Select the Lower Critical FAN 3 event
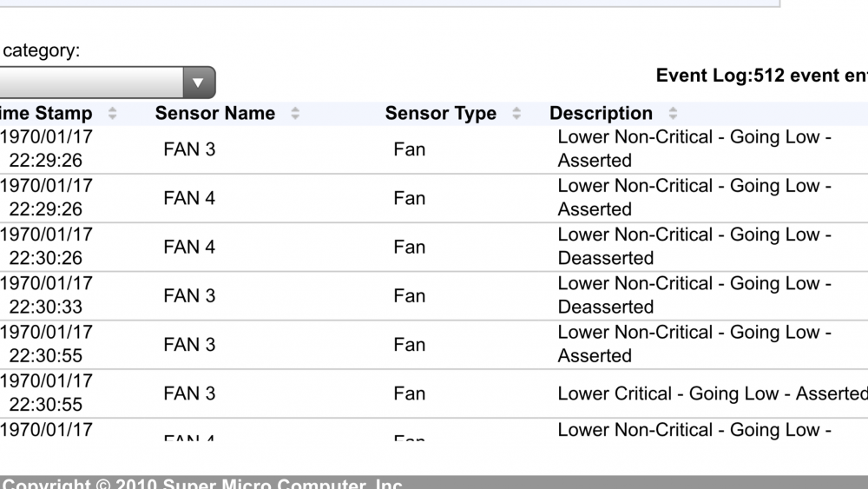The height and width of the screenshot is (489, 868). click(434, 393)
